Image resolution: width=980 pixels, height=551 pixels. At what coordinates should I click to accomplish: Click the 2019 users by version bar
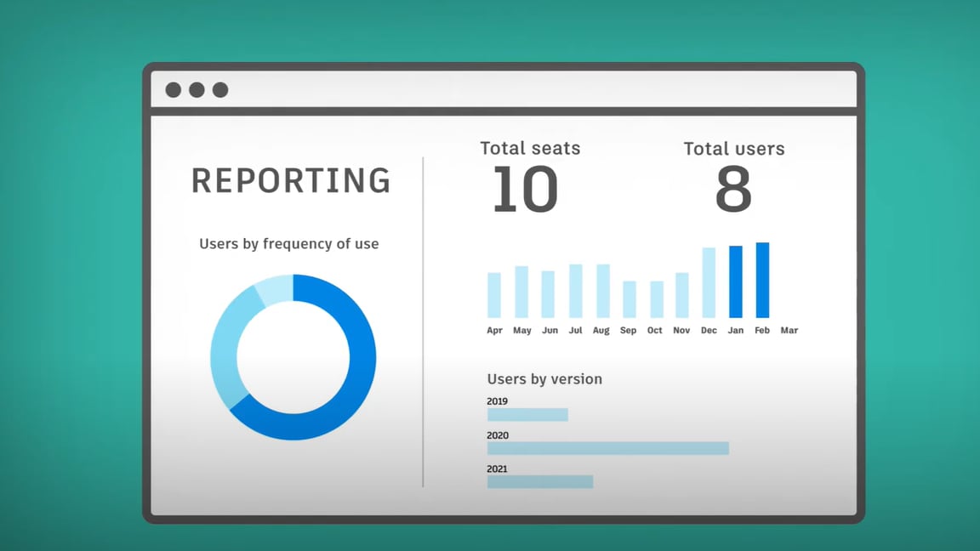(x=527, y=415)
